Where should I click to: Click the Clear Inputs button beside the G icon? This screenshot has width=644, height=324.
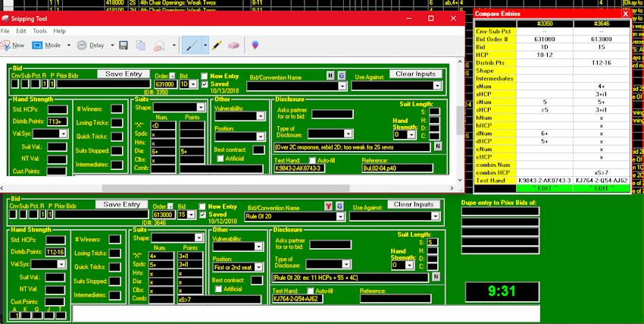pos(414,204)
